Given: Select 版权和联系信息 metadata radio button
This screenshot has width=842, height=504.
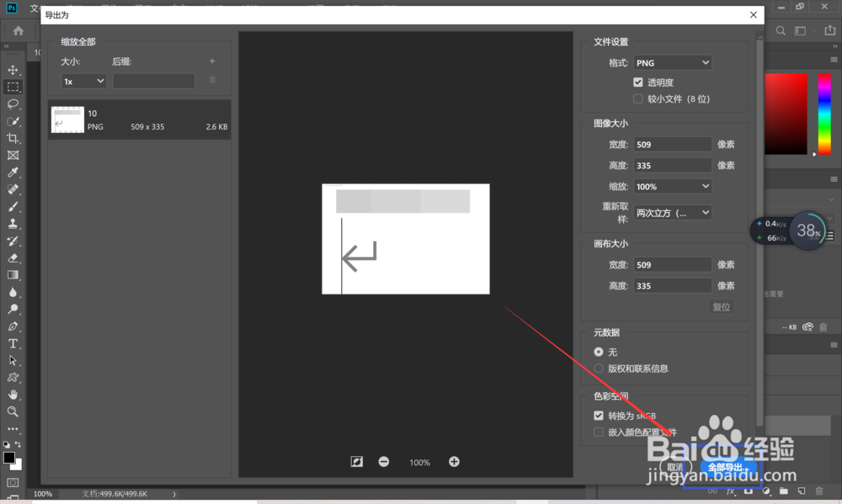Looking at the screenshot, I should click(x=598, y=369).
